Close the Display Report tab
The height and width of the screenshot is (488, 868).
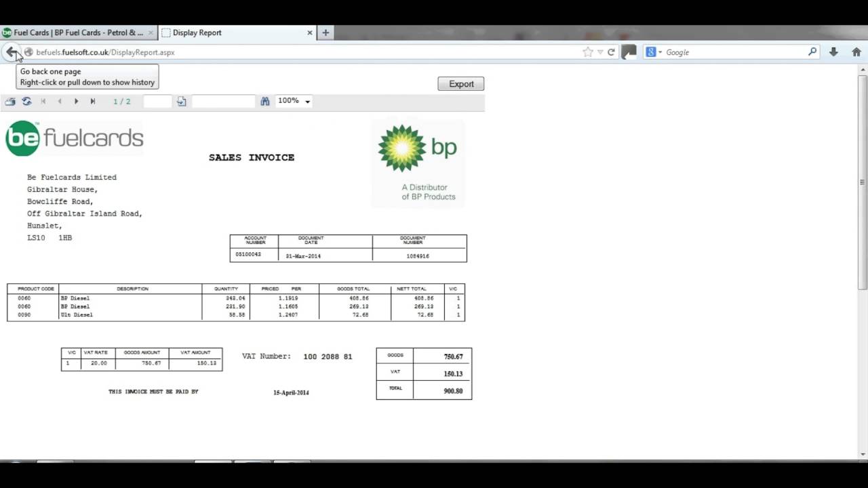tap(310, 33)
